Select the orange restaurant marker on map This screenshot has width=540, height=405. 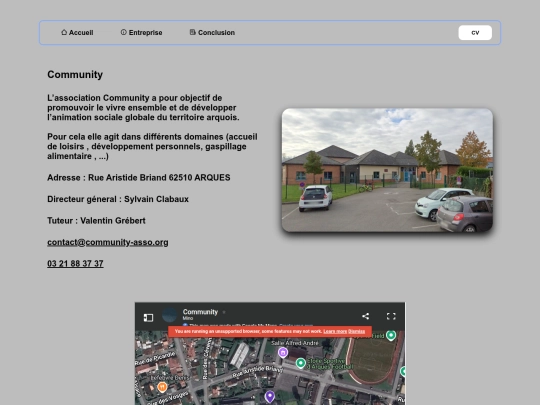(x=162, y=387)
